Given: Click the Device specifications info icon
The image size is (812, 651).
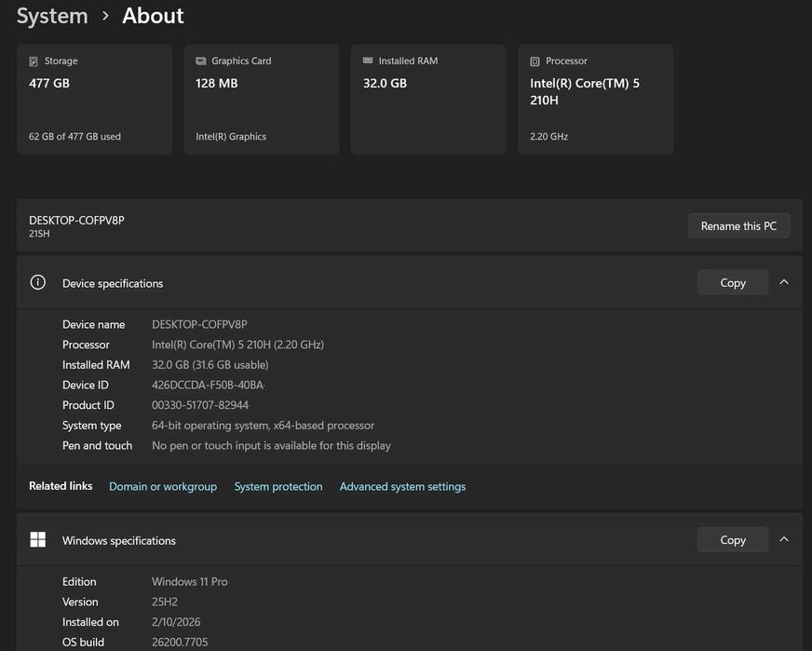Looking at the screenshot, I should (x=38, y=282).
